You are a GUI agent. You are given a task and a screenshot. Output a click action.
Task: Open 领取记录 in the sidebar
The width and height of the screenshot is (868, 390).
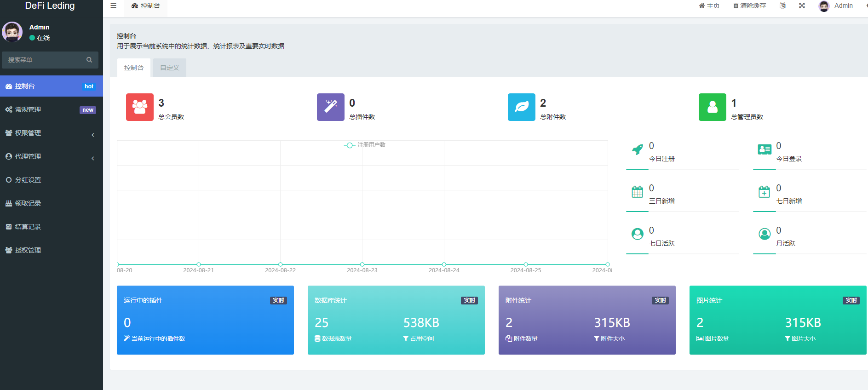(x=28, y=203)
